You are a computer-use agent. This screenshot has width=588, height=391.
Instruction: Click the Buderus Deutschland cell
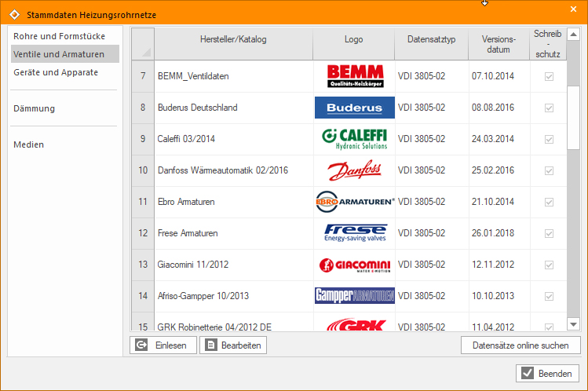[x=234, y=108]
